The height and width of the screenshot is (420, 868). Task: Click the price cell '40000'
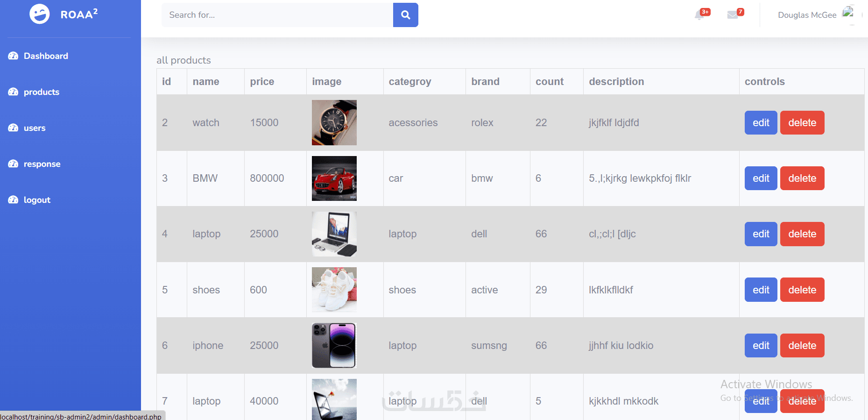click(264, 401)
